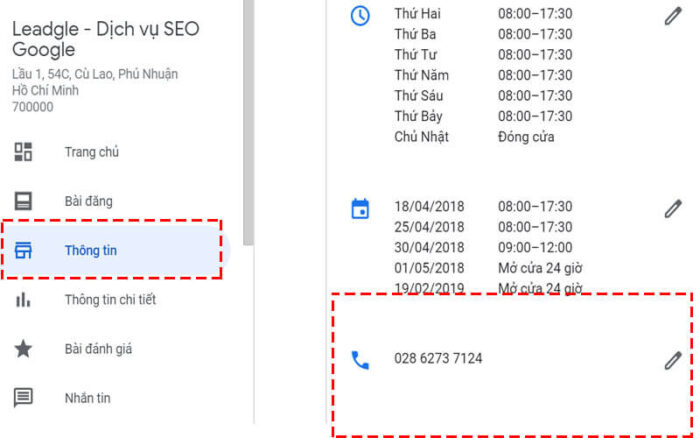Click the Trang chủ dashboard icon
700x438 pixels.
[x=23, y=152]
